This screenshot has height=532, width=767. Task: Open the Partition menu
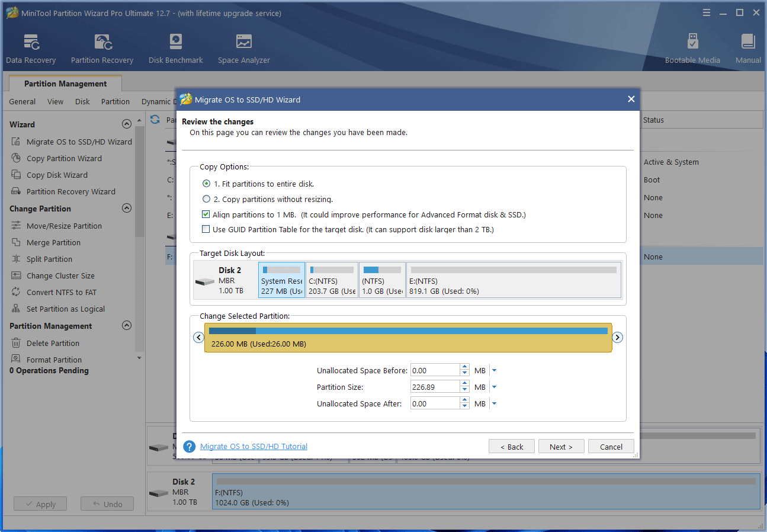coord(115,101)
